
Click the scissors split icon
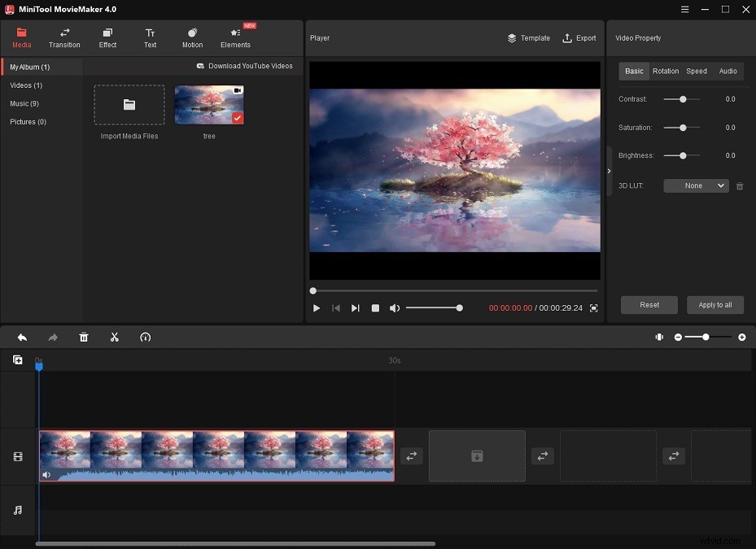(x=115, y=337)
